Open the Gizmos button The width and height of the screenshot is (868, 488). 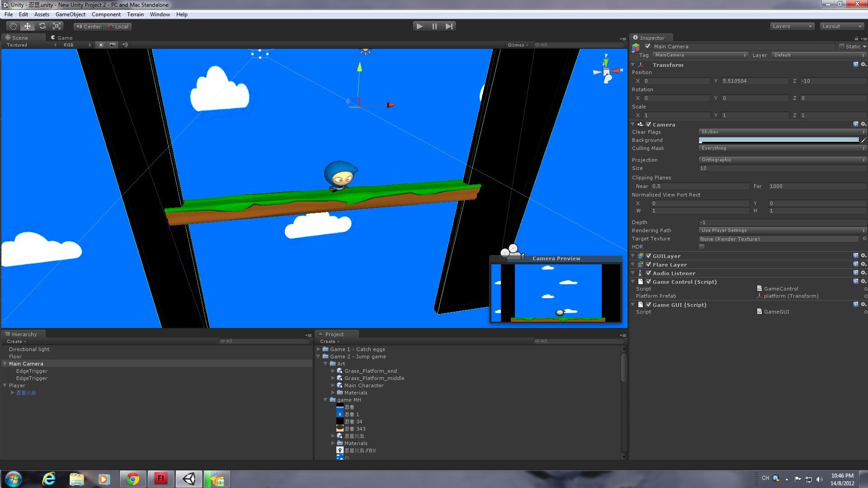click(x=518, y=45)
